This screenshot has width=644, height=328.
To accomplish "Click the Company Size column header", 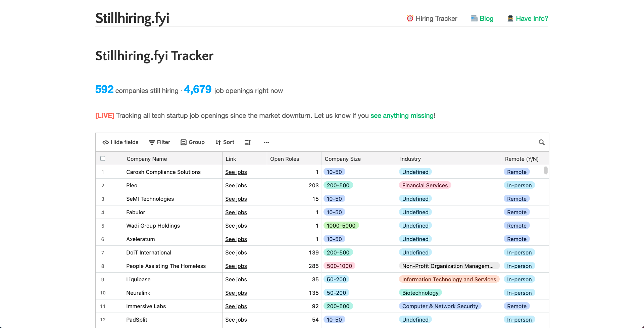I will (359, 159).
